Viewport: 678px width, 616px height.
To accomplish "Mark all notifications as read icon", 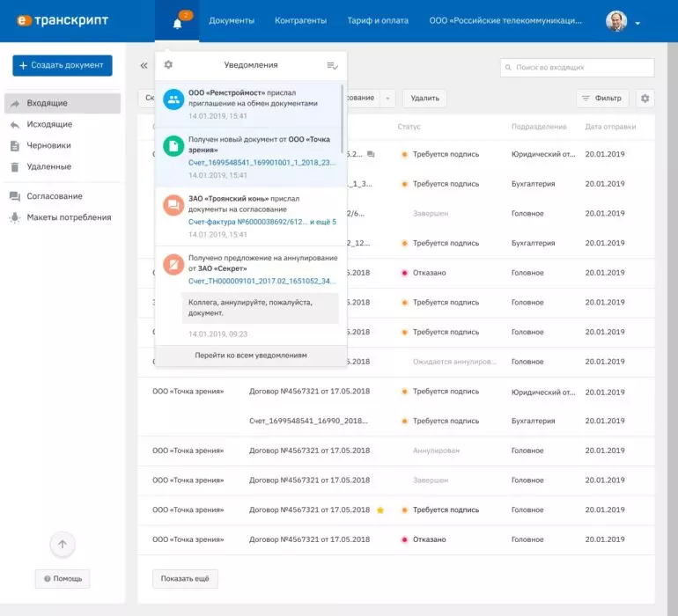I will pyautogui.click(x=332, y=66).
